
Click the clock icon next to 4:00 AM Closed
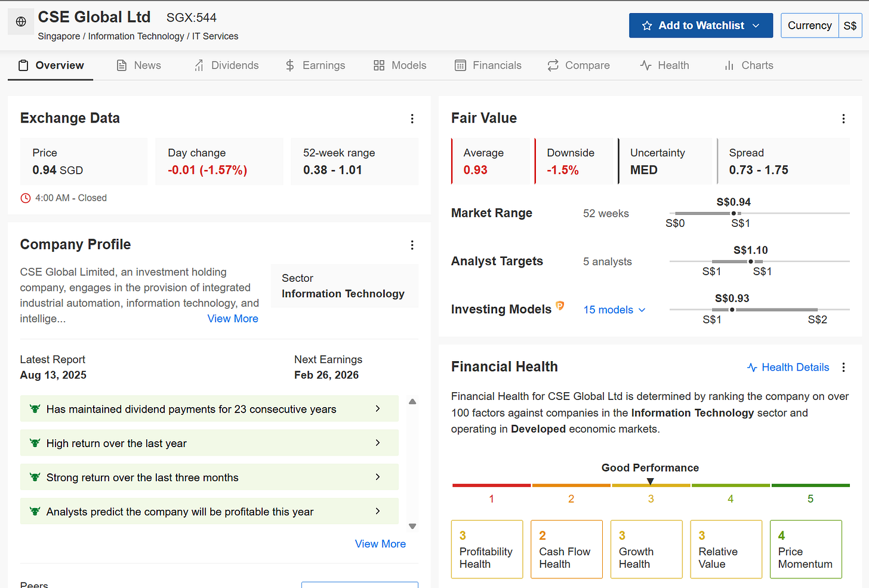26,198
